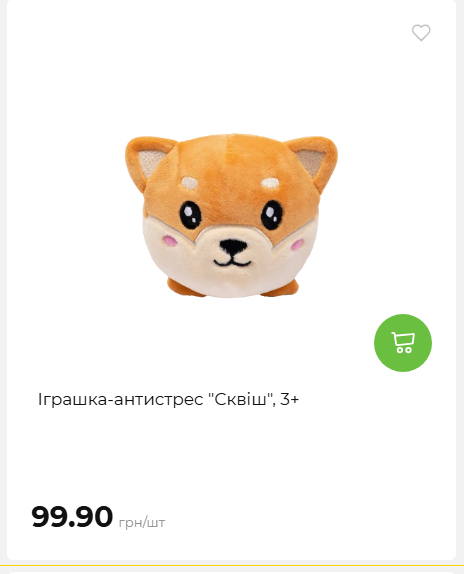
Task: Click the yellow divider line below the card
Action: click(232, 566)
